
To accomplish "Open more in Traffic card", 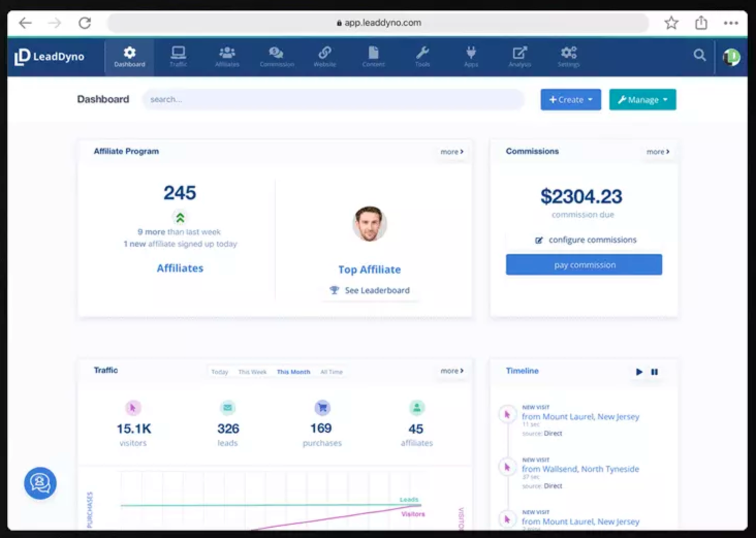I will click(452, 371).
